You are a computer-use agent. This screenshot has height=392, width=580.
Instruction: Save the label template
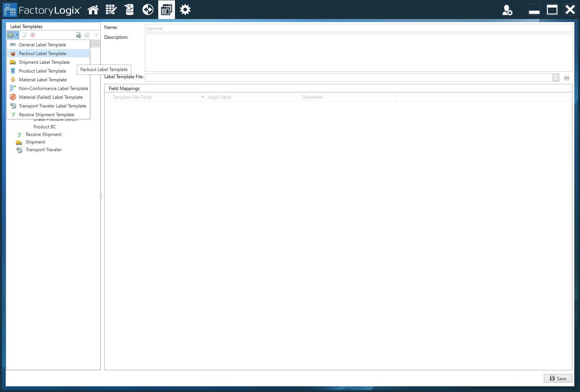pos(558,378)
